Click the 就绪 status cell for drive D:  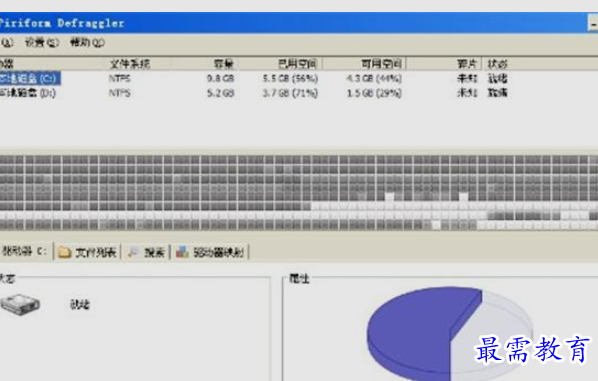tap(498, 93)
